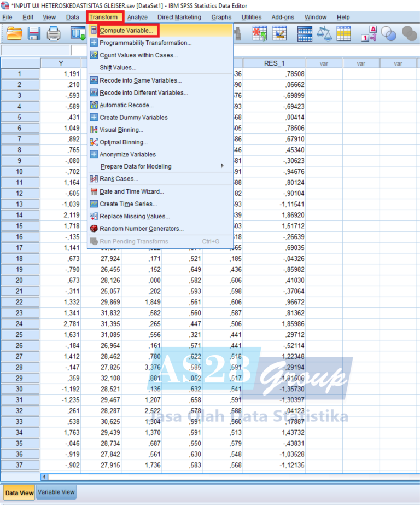This screenshot has width=420, height=505.
Task: Open the Analyze menu
Action: click(x=137, y=17)
